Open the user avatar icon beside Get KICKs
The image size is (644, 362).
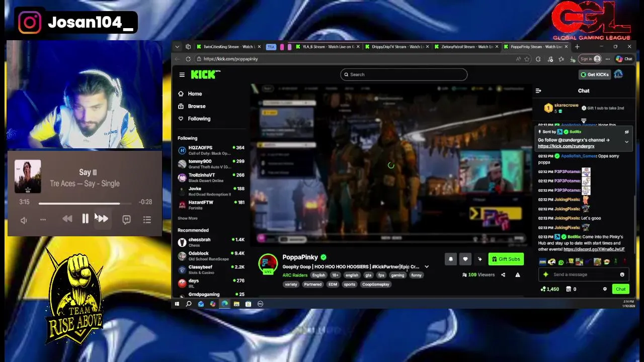coord(618,74)
